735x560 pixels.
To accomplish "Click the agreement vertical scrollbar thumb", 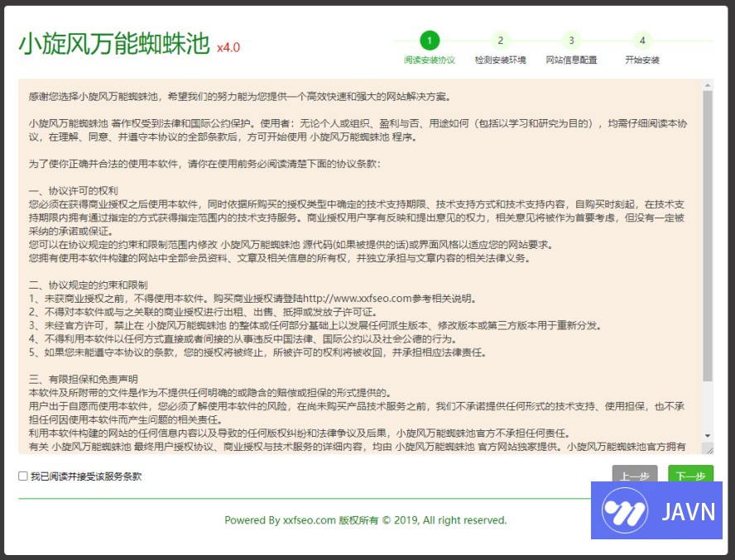I will 708,236.
